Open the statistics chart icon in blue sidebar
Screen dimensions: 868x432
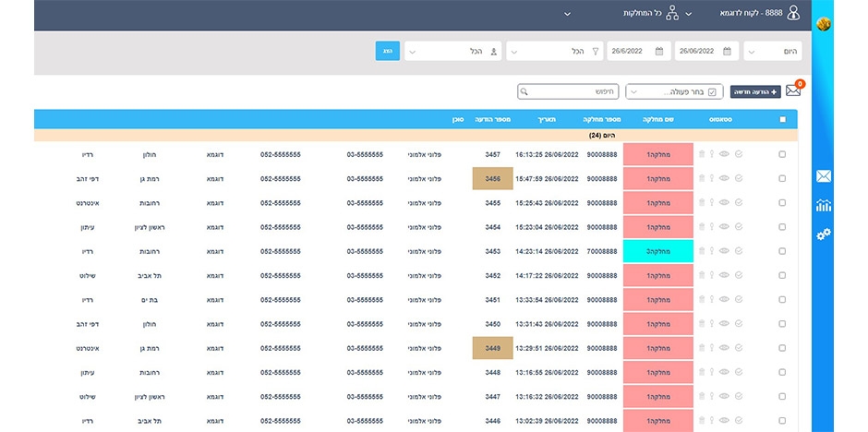point(823,206)
